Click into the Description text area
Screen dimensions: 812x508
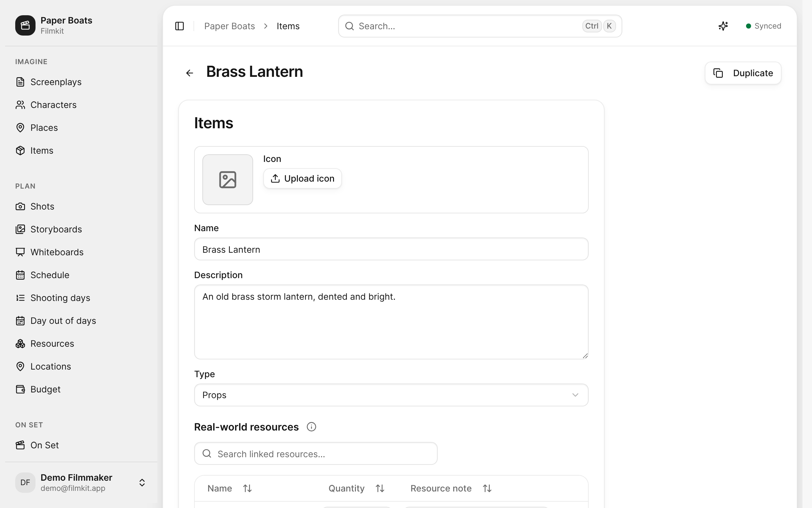[391, 322]
